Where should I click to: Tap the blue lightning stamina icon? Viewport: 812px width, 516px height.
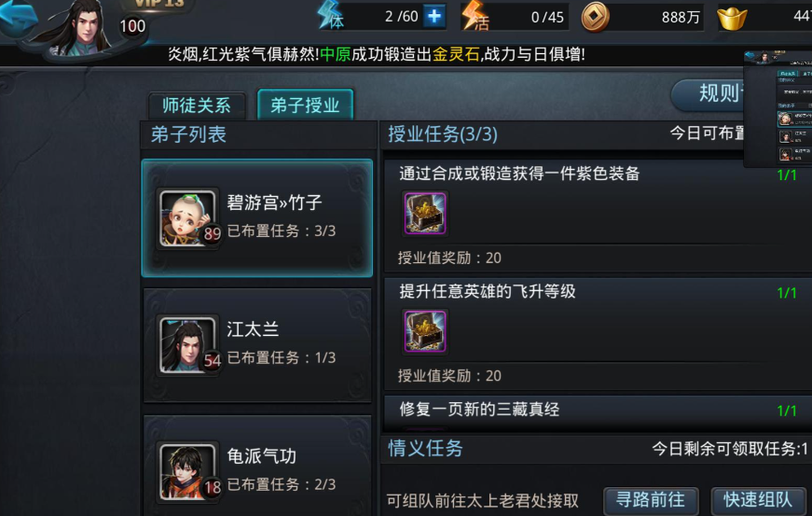click(x=331, y=15)
